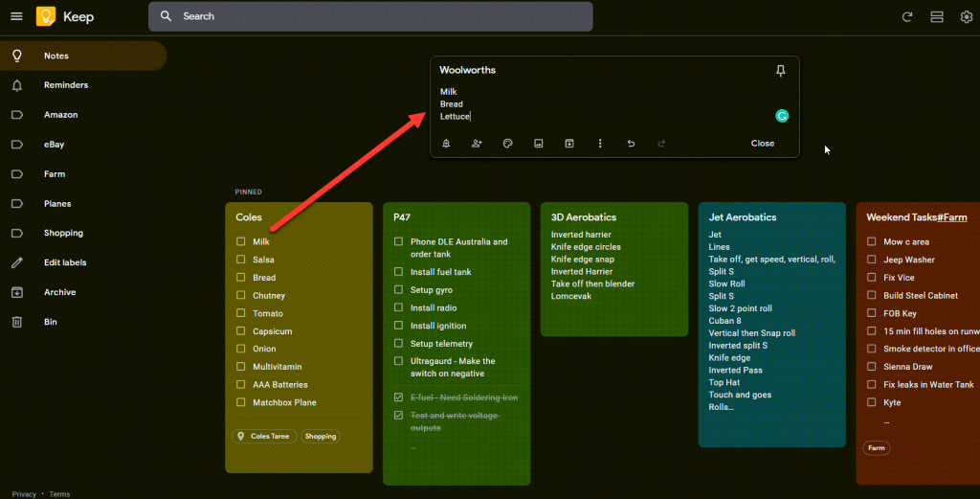Viewport: 980px width, 499px height.
Task: Open the main menu hamburger icon
Action: pos(17,16)
